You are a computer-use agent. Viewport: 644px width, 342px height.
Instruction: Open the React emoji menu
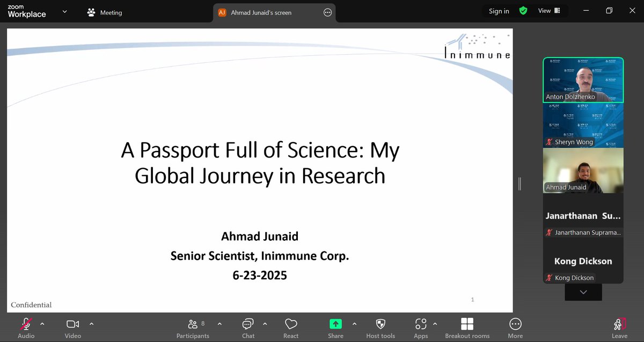291,328
